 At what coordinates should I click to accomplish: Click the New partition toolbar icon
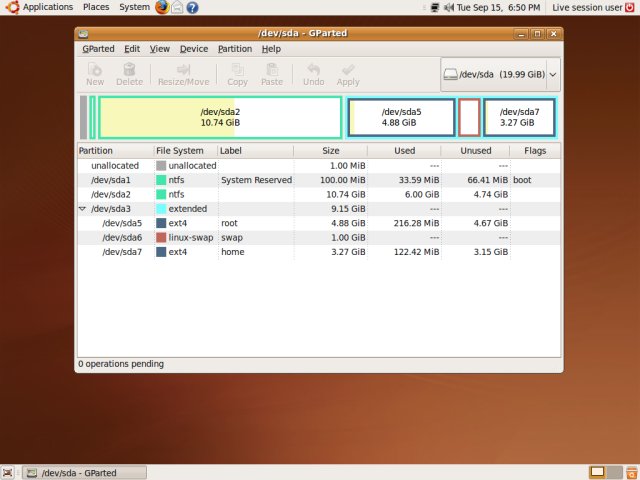click(x=95, y=74)
